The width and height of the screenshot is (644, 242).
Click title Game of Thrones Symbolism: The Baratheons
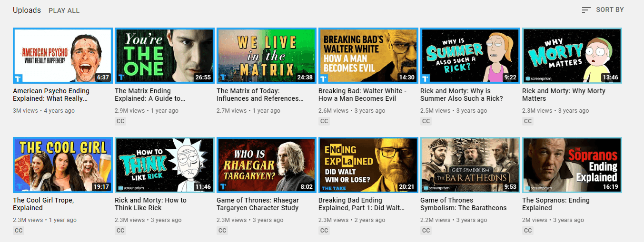(464, 204)
